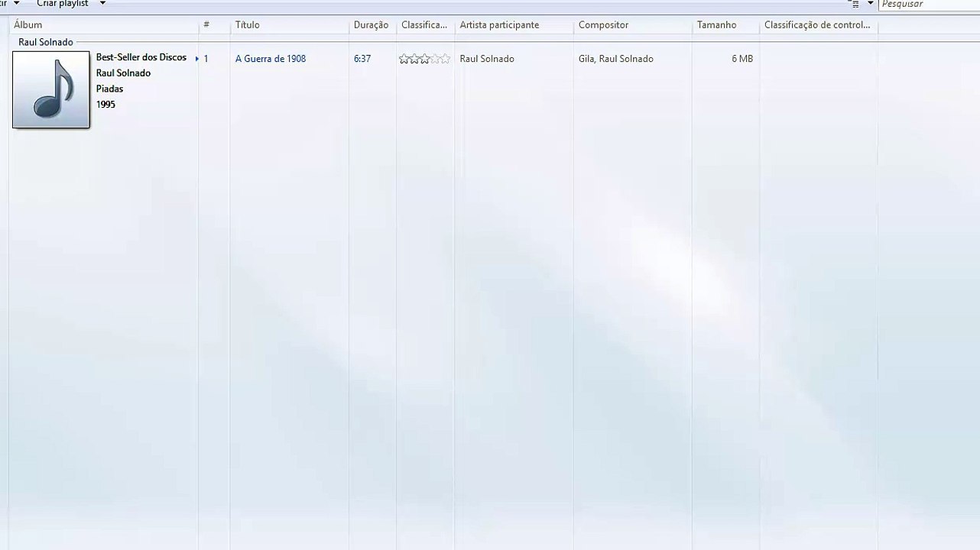Open the view options icon beside the search box
The image size is (980, 550).
(x=856, y=5)
